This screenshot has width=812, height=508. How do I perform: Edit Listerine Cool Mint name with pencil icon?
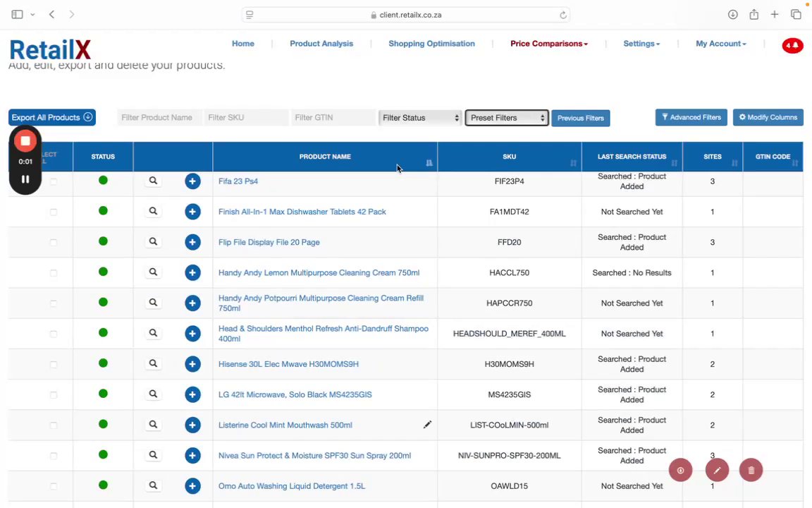coord(427,425)
